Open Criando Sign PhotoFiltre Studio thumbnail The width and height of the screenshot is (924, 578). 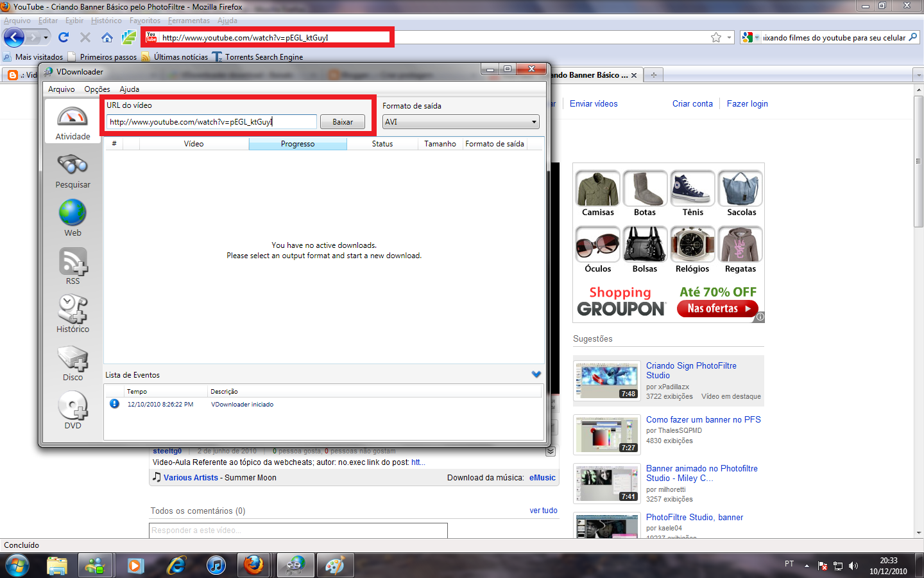coord(606,381)
